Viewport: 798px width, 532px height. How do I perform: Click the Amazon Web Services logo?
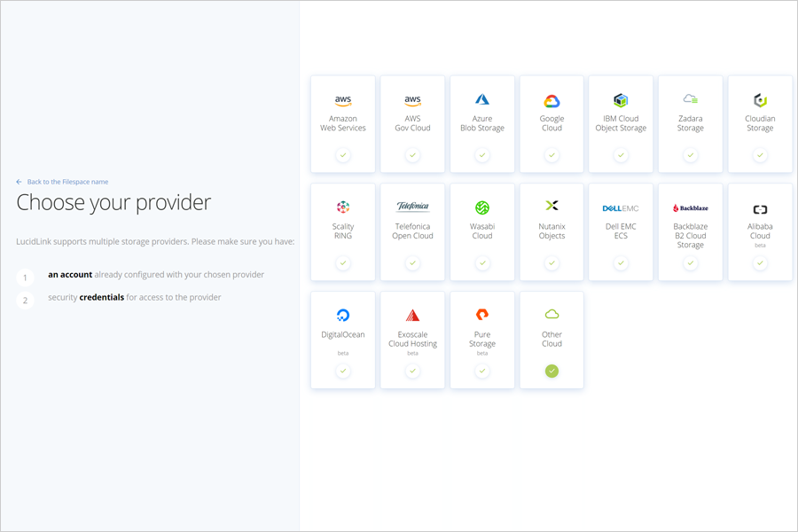point(343,100)
